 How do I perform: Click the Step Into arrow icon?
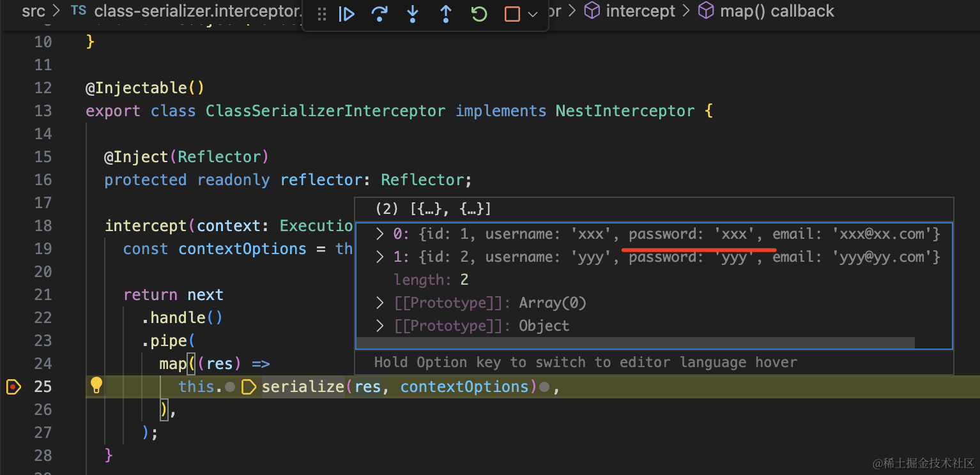(x=413, y=14)
